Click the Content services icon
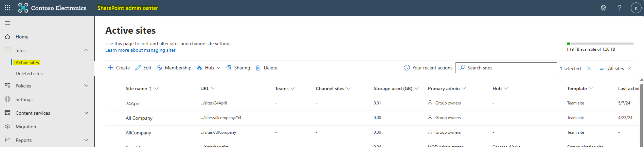The image size is (644, 147). click(7, 113)
